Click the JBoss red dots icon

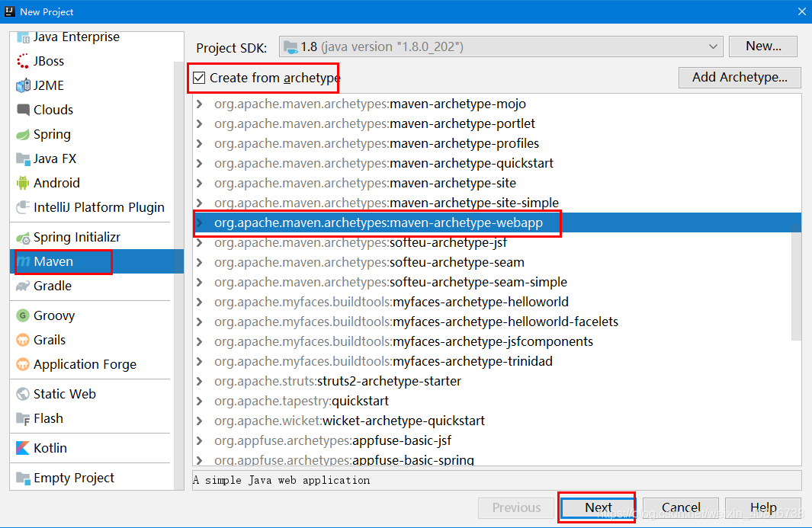pyautogui.click(x=23, y=61)
